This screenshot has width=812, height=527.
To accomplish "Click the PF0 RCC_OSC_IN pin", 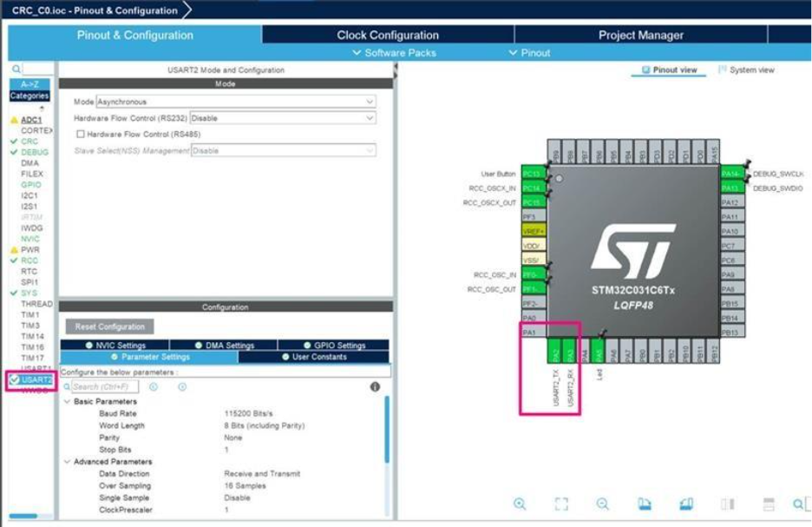I will [534, 274].
